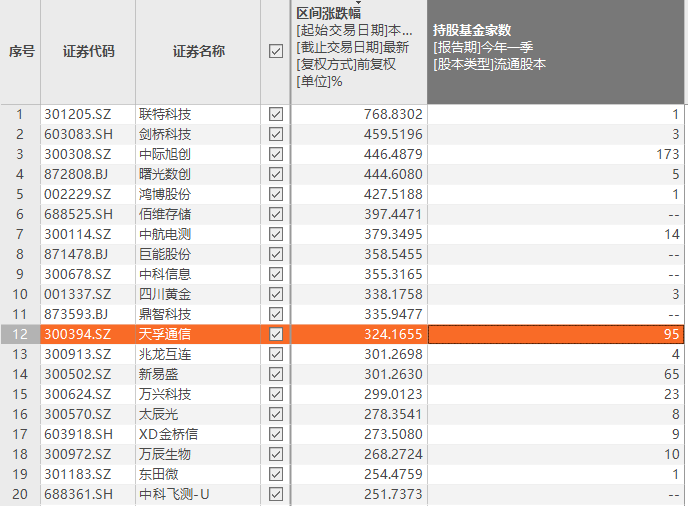
Task: Click the value 446.4879
Action: [x=393, y=154]
